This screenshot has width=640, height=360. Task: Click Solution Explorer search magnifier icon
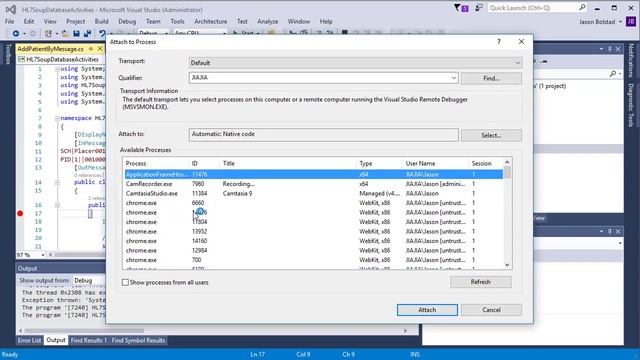(x=613, y=73)
